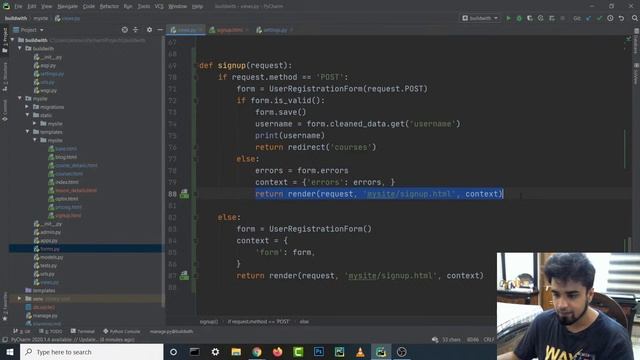Rollback changes with the undo arrow icon
Screen dimensions: 640x360
point(621,18)
